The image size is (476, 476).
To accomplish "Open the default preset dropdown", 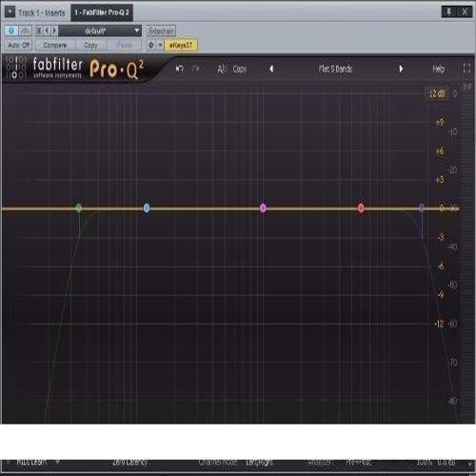I will tap(100, 30).
